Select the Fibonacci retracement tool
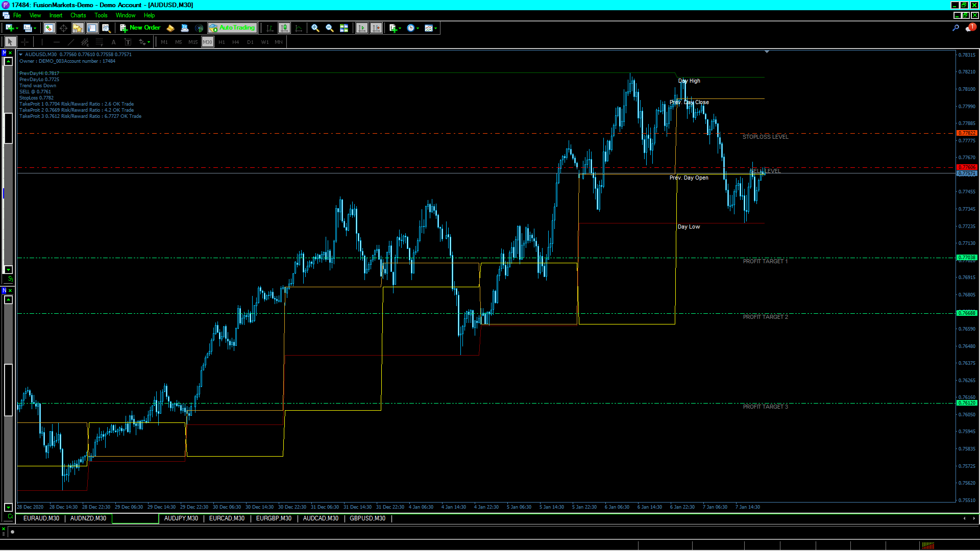The height and width of the screenshot is (551, 980). (100, 42)
